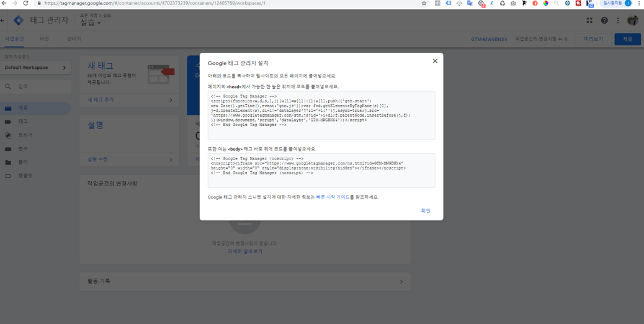Click the GTM-MWGBNX4 container ID link

[489, 40]
